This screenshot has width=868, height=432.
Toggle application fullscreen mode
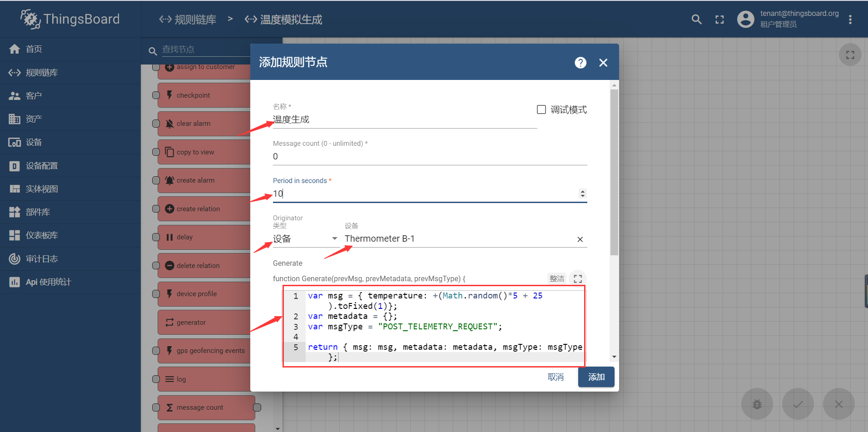click(x=719, y=20)
